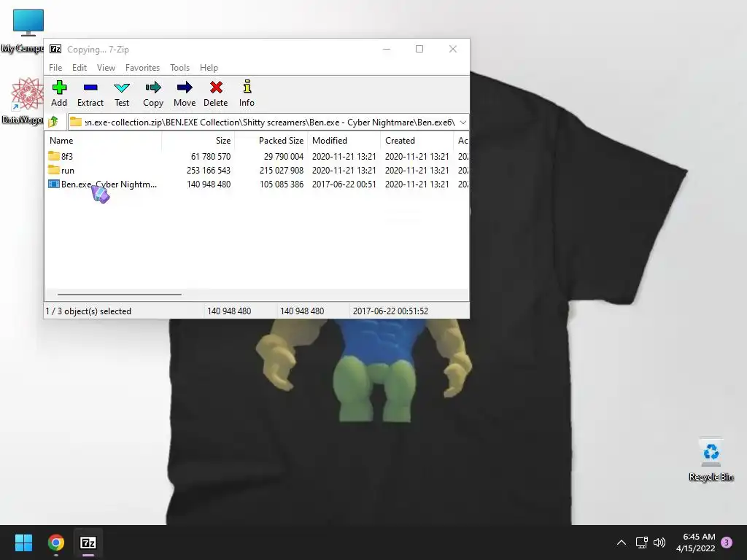Show hidden system tray icons

click(622, 542)
